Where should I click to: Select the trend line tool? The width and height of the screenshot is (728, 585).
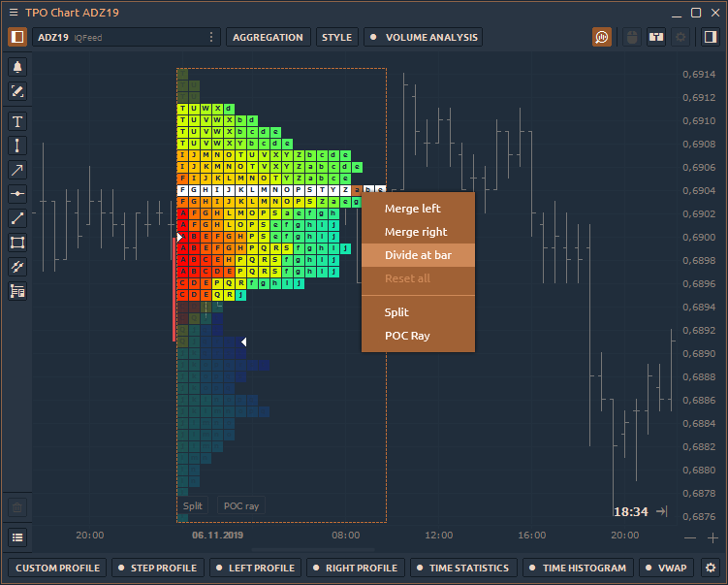[x=17, y=218]
